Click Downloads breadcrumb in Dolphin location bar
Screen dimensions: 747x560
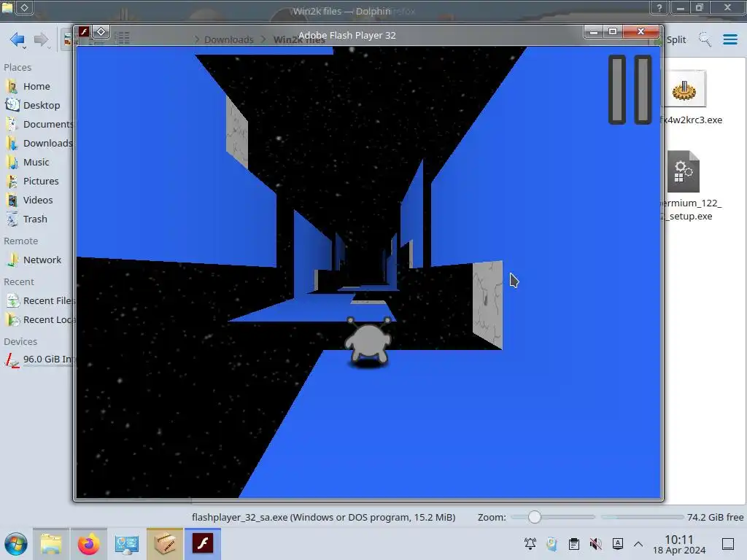coord(228,39)
